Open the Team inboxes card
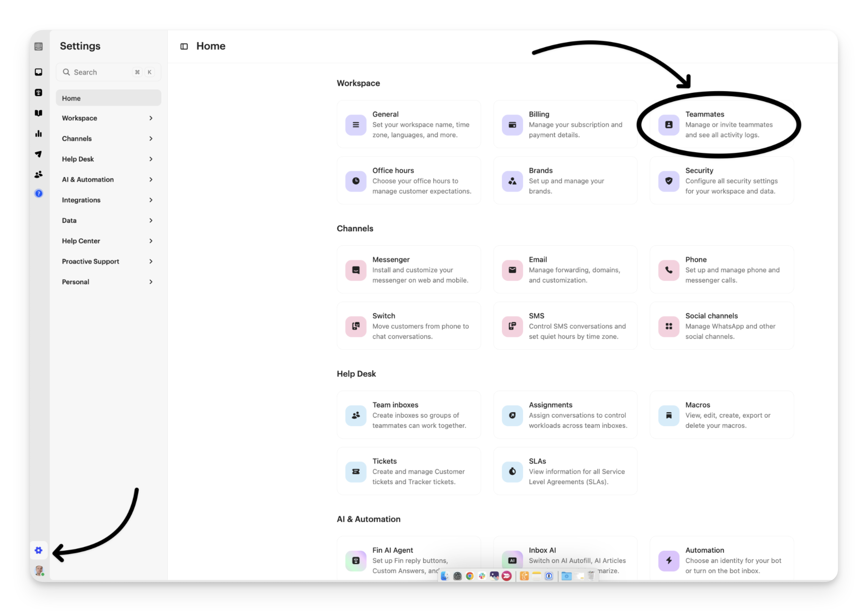 (408, 415)
